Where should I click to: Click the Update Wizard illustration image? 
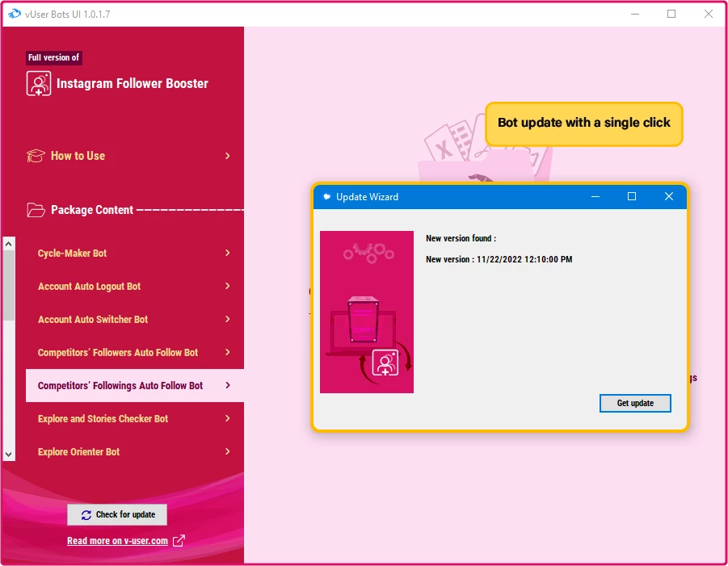coord(367,312)
